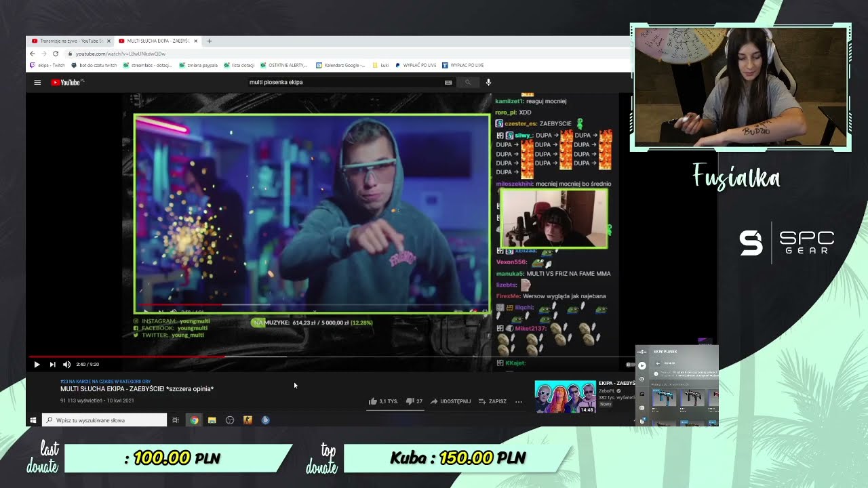The image size is (868, 488).
Task: Seek on the red video progress bar
Action: click(125, 357)
